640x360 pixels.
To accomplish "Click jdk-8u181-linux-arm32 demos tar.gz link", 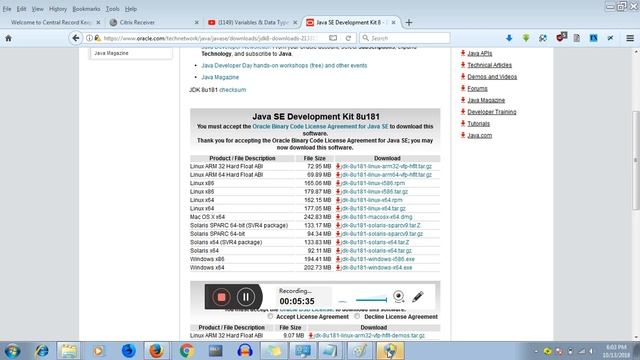I will (369, 336).
